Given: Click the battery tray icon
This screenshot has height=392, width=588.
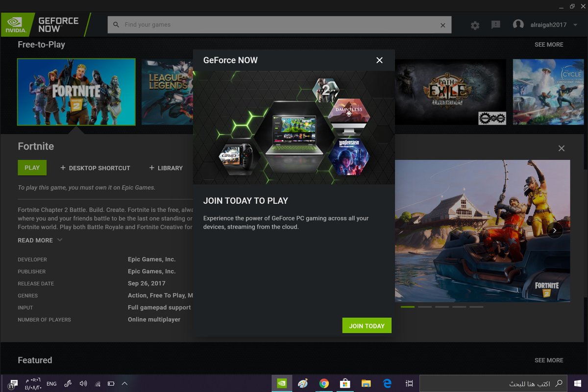Looking at the screenshot, I should pyautogui.click(x=111, y=384).
